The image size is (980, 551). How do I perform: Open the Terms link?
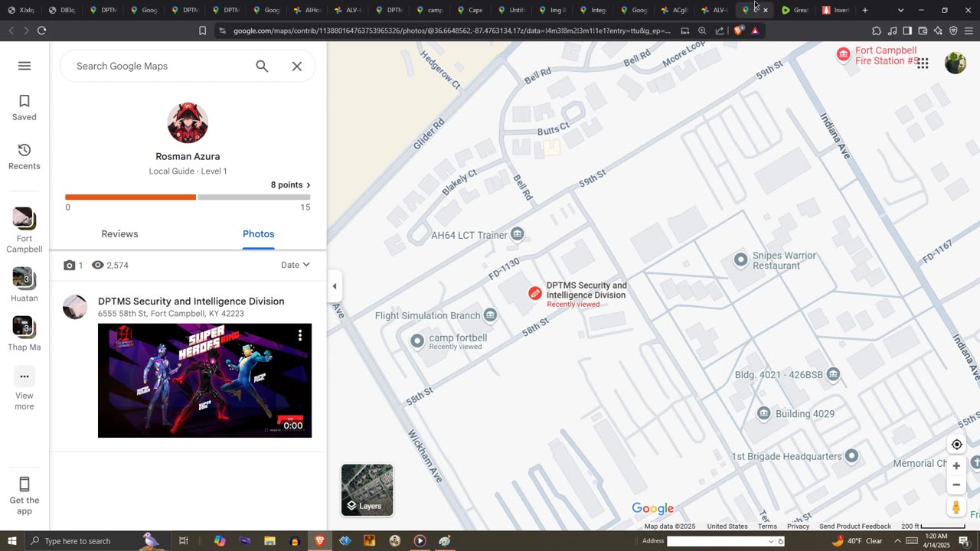pos(767,527)
